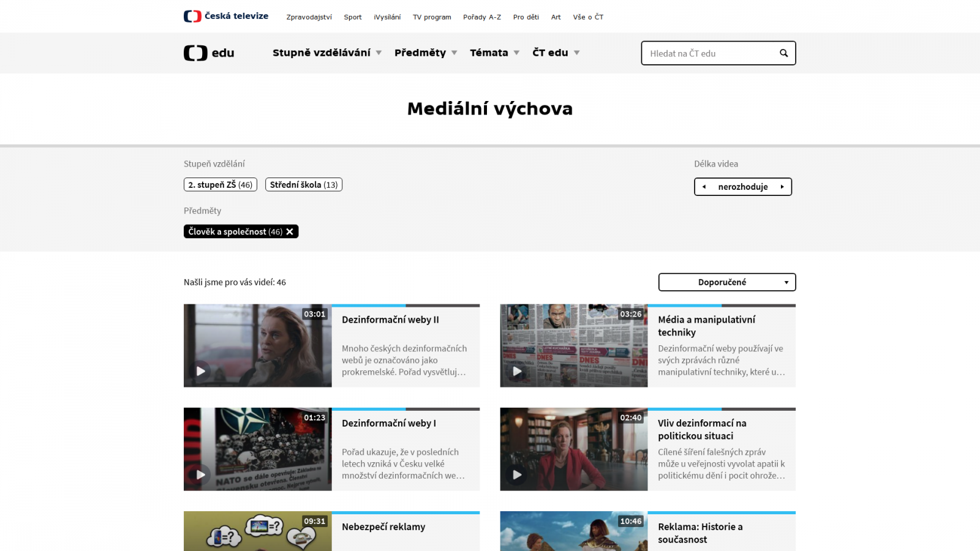
Task: Click the 02:40 duration badge
Action: [x=631, y=418]
